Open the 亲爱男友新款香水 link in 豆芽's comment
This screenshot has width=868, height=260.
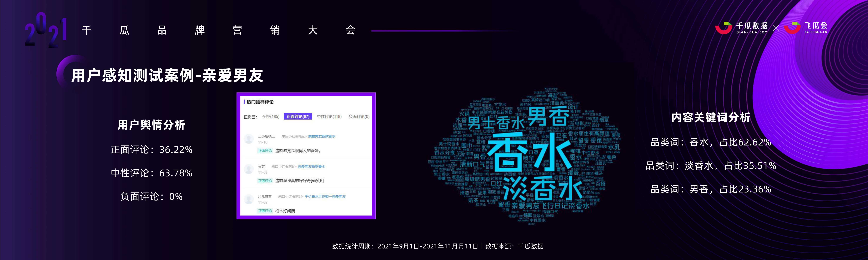click(x=311, y=166)
